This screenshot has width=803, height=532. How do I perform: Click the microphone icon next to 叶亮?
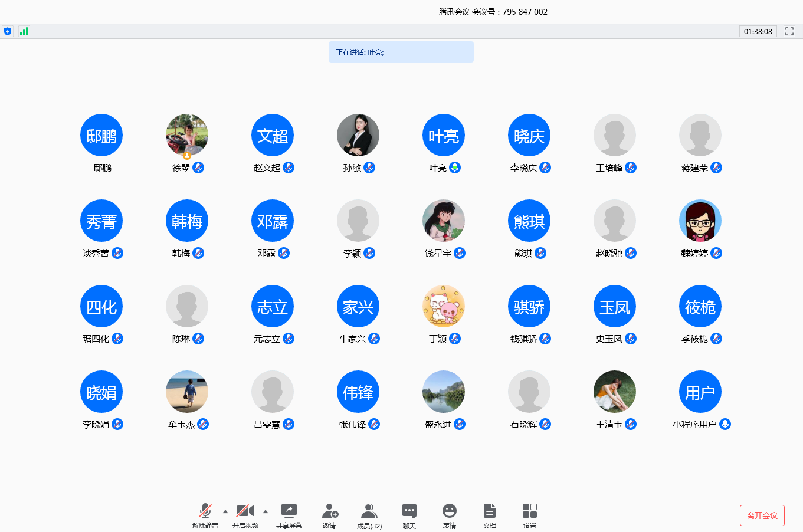tap(455, 168)
